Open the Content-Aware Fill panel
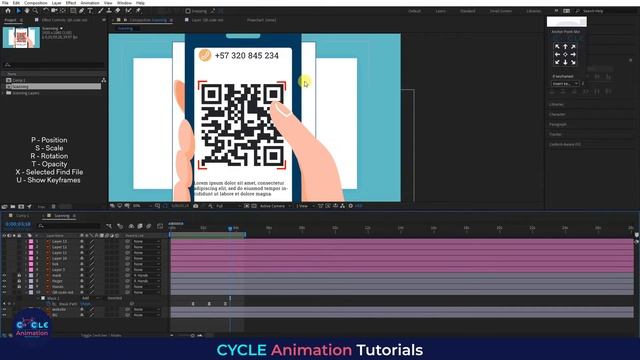The height and width of the screenshot is (360, 640). 565,144
